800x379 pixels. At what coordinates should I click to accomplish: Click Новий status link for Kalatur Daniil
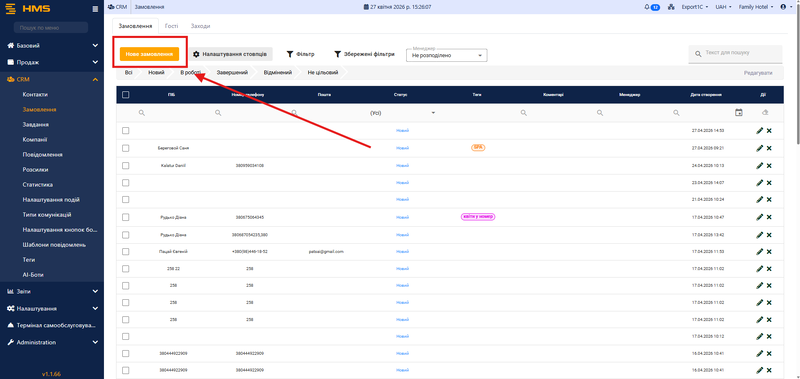pos(403,165)
